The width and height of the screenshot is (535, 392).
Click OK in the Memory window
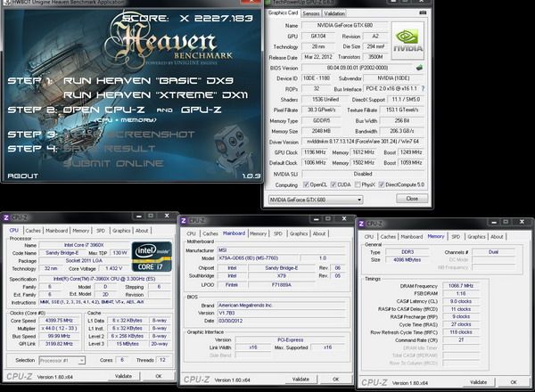click(514, 382)
